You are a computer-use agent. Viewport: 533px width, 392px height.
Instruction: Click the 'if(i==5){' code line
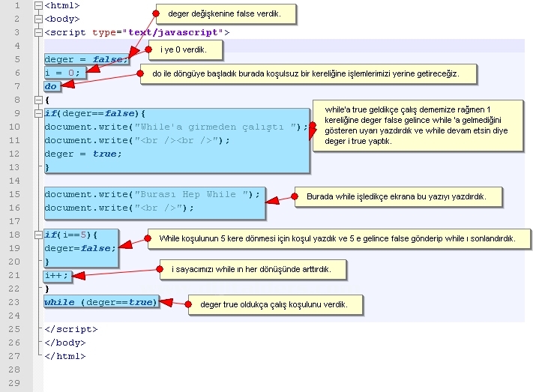point(71,235)
